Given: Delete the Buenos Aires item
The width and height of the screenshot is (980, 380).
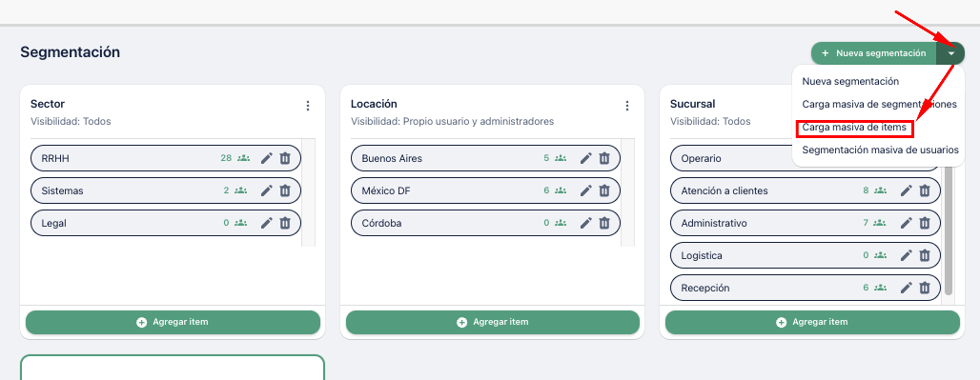Looking at the screenshot, I should (x=604, y=158).
